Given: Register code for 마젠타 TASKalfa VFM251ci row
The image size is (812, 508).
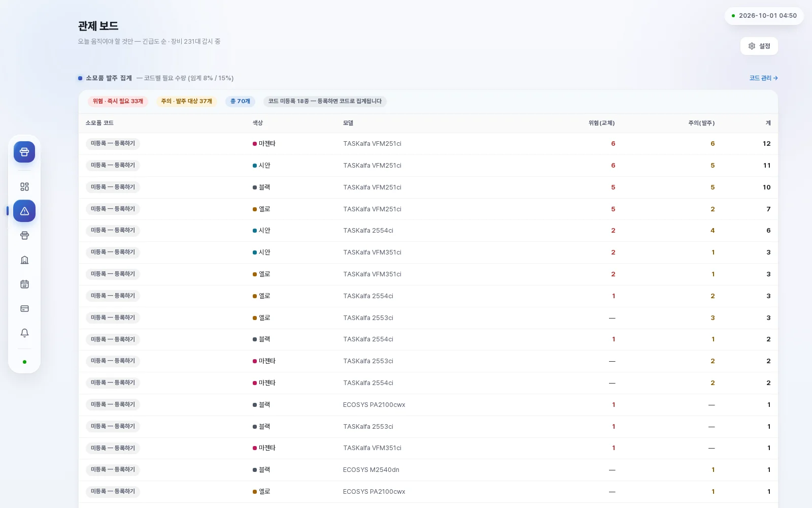Looking at the screenshot, I should point(113,144).
